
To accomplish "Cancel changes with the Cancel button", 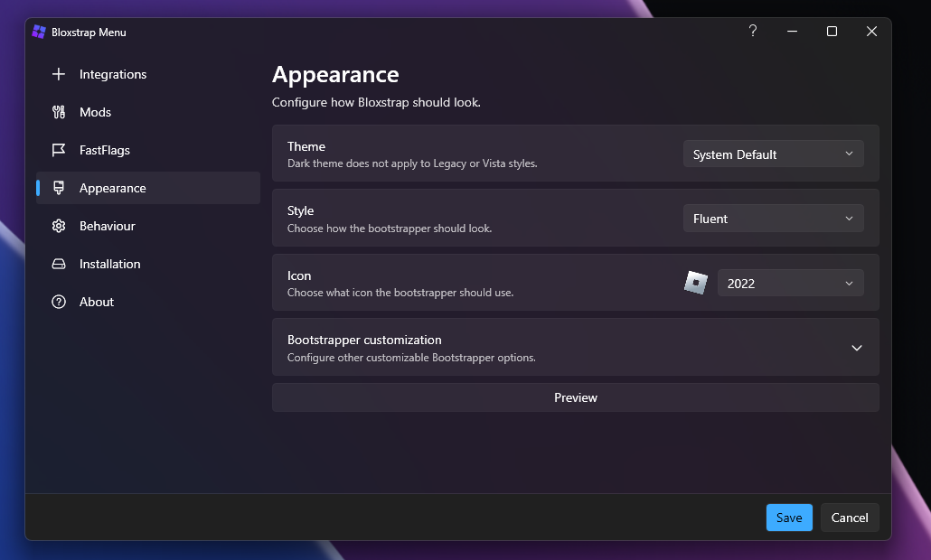I will pyautogui.click(x=849, y=518).
